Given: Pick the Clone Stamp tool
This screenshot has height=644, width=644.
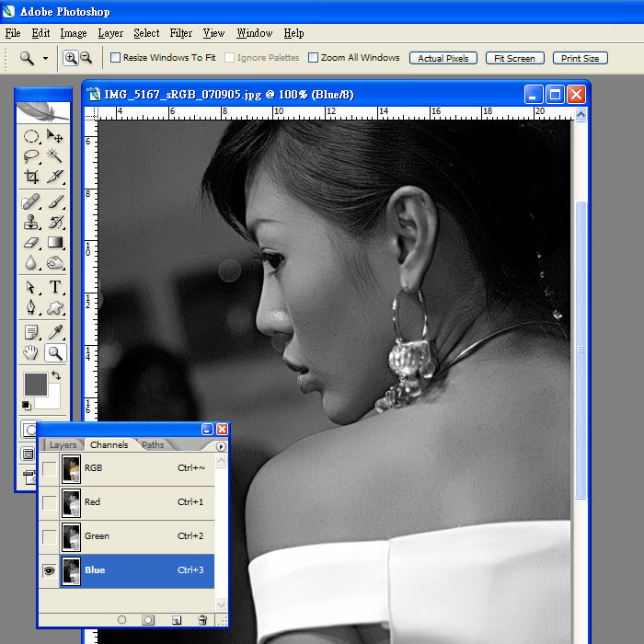Looking at the screenshot, I should 31,222.
